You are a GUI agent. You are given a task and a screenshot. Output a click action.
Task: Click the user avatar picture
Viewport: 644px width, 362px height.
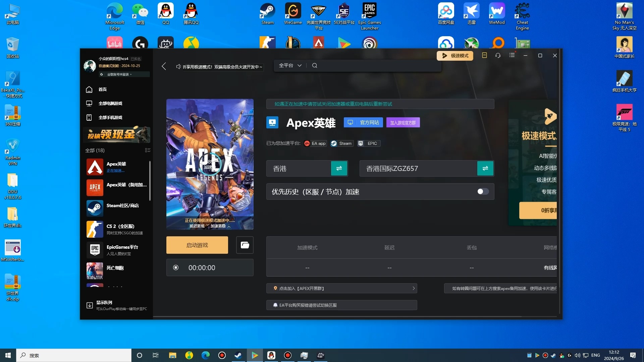[90, 66]
